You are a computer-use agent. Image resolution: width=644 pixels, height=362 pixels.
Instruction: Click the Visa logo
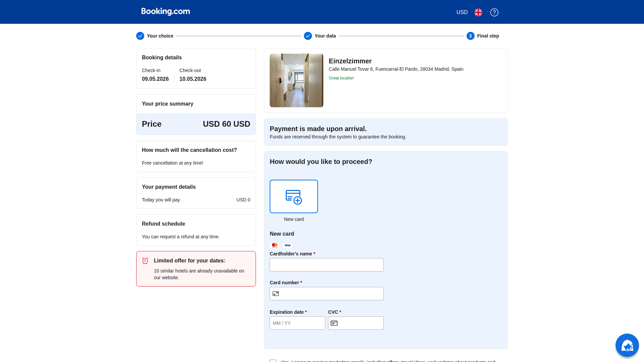[287, 245]
